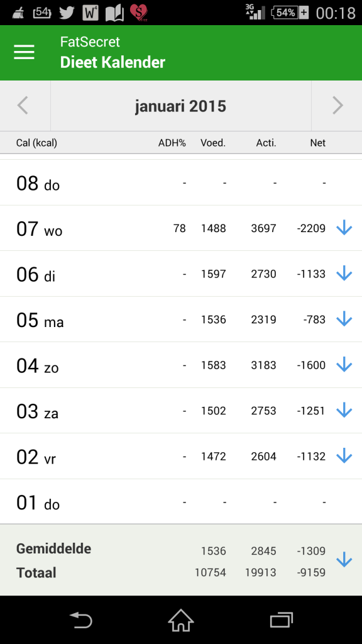
Task: Open the hamburger navigation menu
Action: pos(25,52)
